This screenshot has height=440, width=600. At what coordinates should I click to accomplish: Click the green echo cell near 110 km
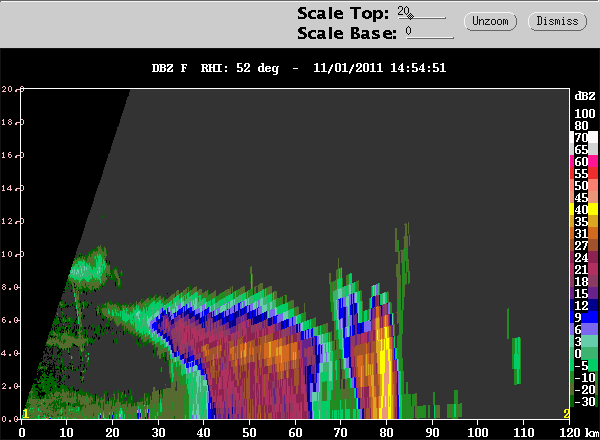pyautogui.click(x=516, y=360)
